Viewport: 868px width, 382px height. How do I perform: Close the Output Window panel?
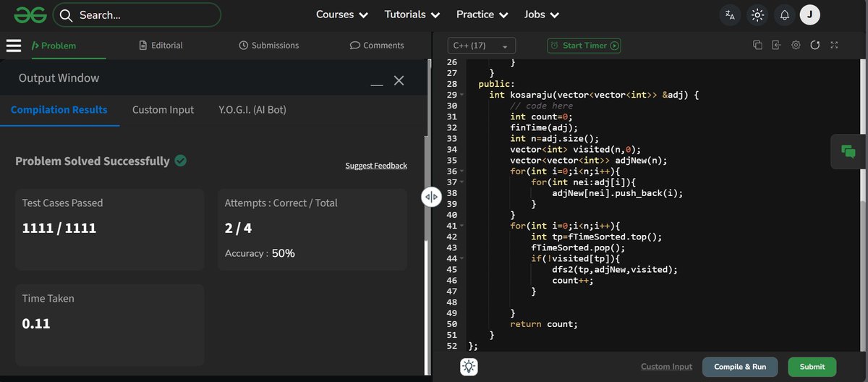click(x=399, y=80)
